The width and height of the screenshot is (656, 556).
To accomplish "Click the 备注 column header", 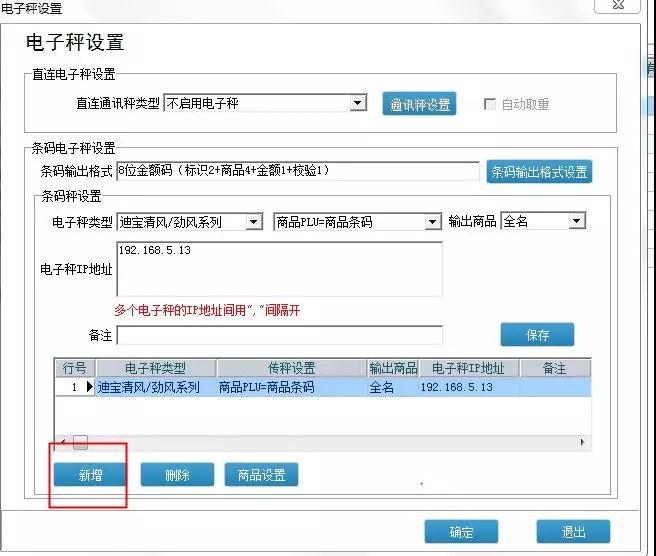I will pyautogui.click(x=555, y=368).
